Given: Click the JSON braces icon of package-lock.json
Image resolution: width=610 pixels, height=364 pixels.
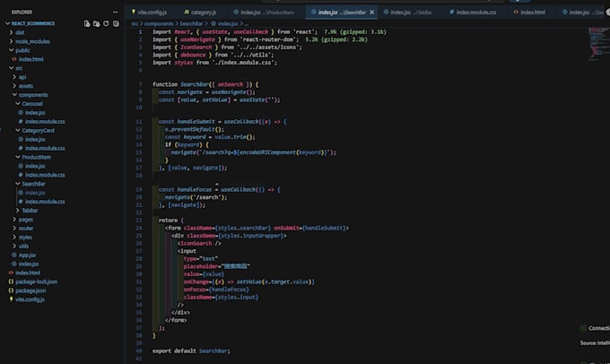Looking at the screenshot, I should tap(11, 282).
